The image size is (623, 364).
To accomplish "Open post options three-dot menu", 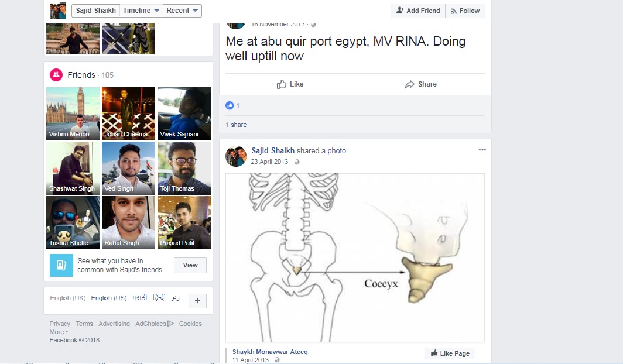I will point(482,150).
